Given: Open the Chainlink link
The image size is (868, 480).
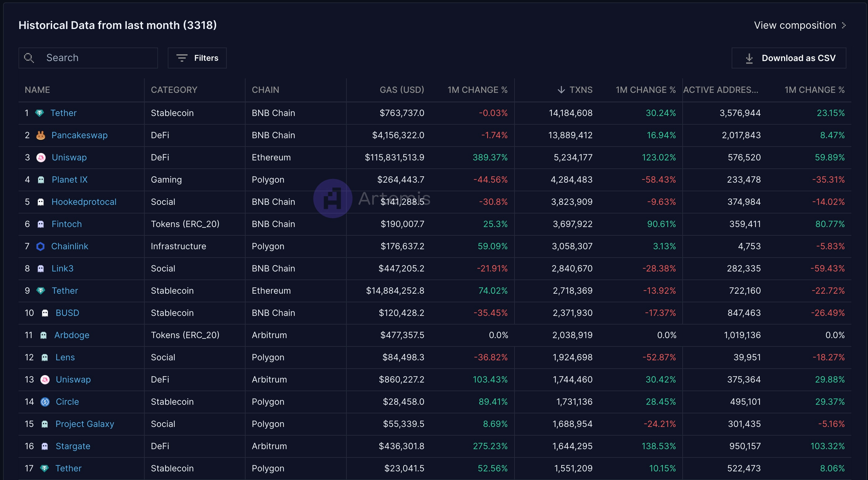Looking at the screenshot, I should tap(70, 246).
